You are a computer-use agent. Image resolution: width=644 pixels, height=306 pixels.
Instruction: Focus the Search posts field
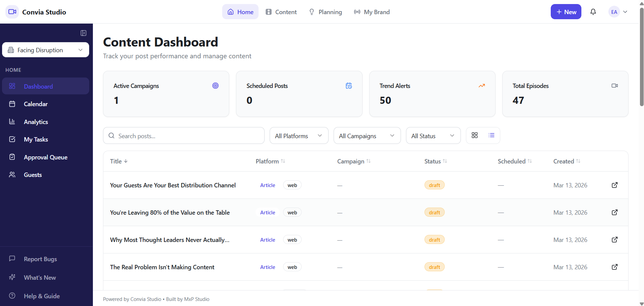[x=184, y=135]
